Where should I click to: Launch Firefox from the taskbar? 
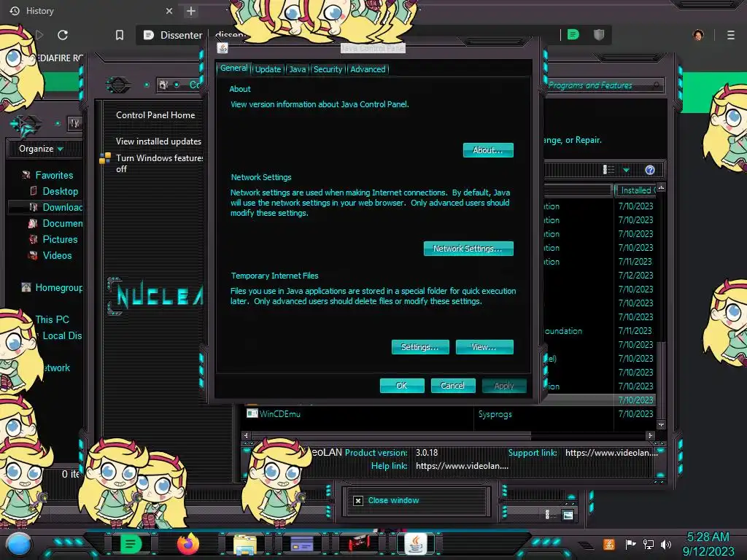[187, 544]
